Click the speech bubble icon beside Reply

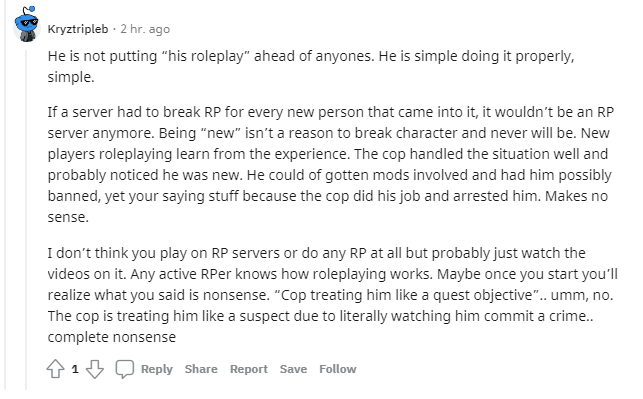point(125,369)
